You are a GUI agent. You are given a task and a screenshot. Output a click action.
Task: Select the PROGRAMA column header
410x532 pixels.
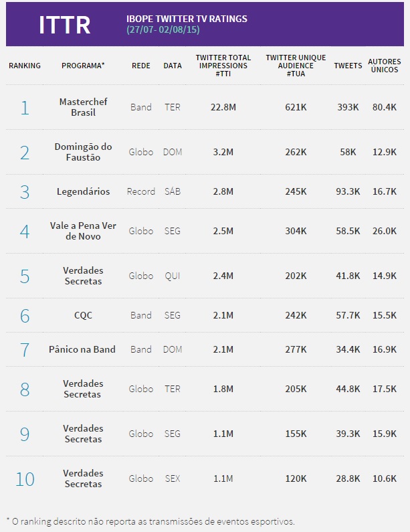click(83, 66)
